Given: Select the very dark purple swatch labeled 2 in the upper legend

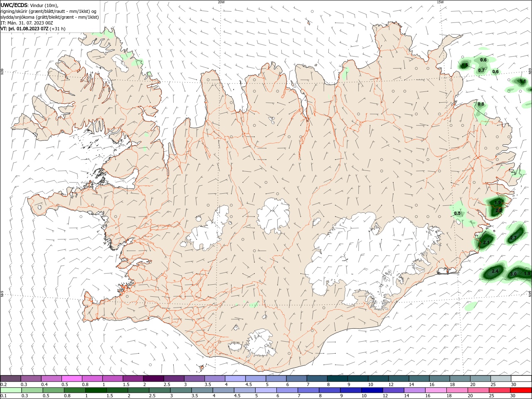Looking at the screenshot, I should (x=153, y=379).
